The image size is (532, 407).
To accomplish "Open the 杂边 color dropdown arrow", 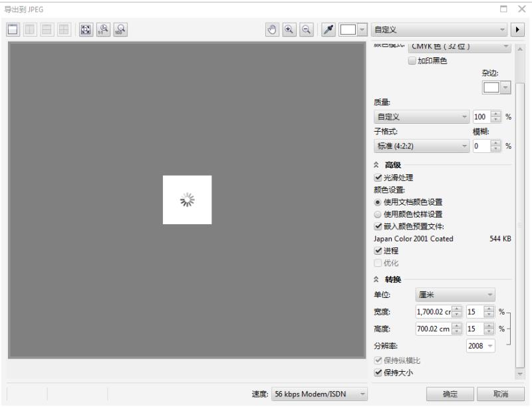I will pos(505,88).
